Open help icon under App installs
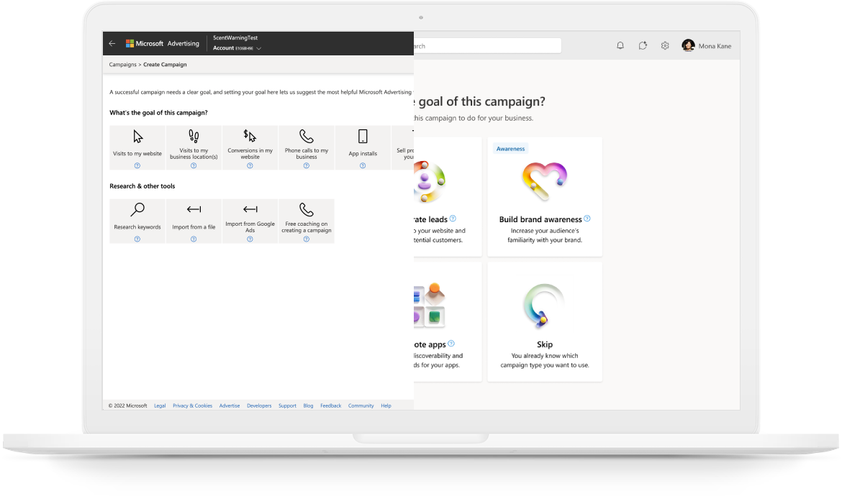842x504 pixels. (x=363, y=166)
